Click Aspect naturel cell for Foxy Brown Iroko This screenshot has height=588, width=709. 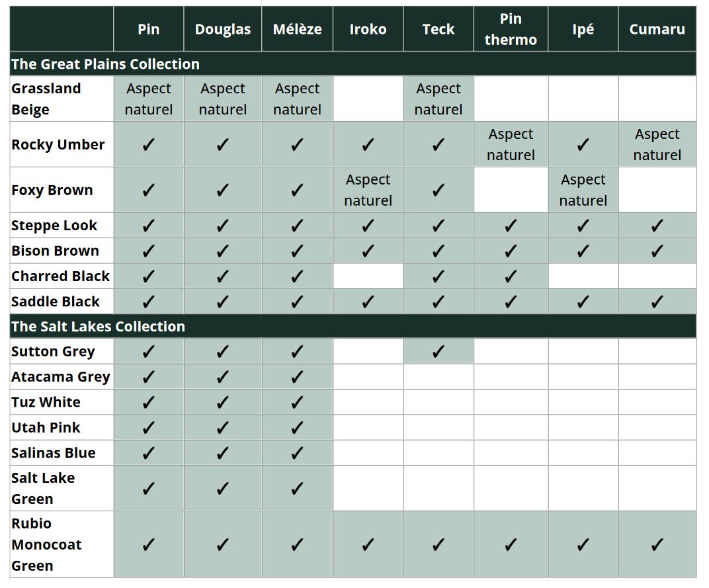coord(368,190)
